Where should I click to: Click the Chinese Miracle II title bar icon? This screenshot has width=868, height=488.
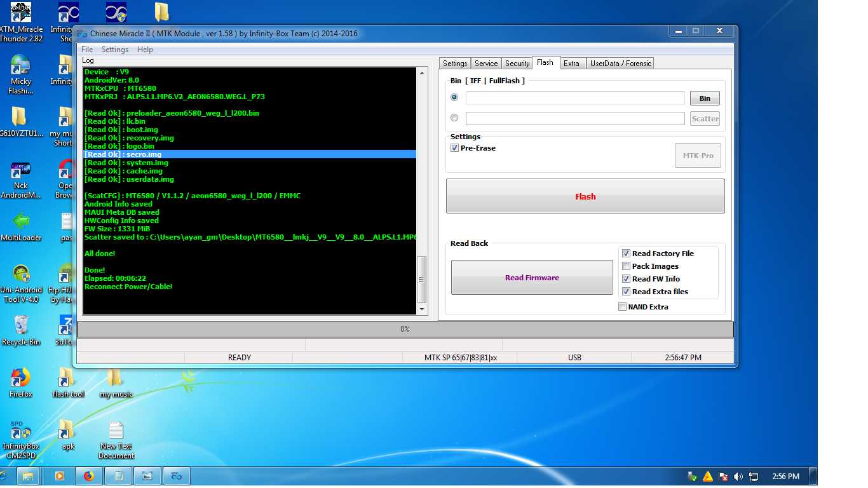point(81,34)
